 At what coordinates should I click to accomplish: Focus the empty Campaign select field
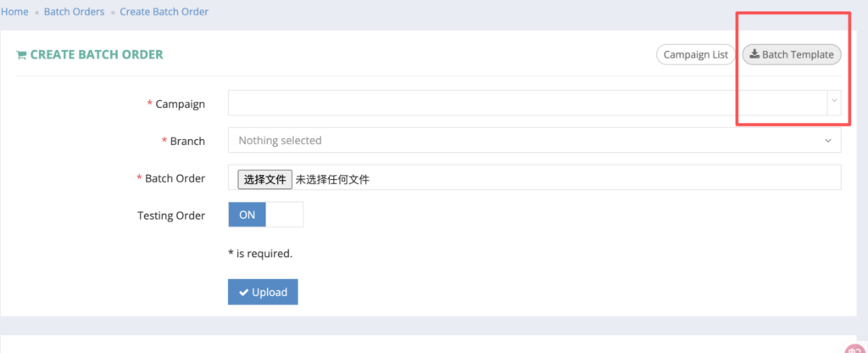(526, 103)
